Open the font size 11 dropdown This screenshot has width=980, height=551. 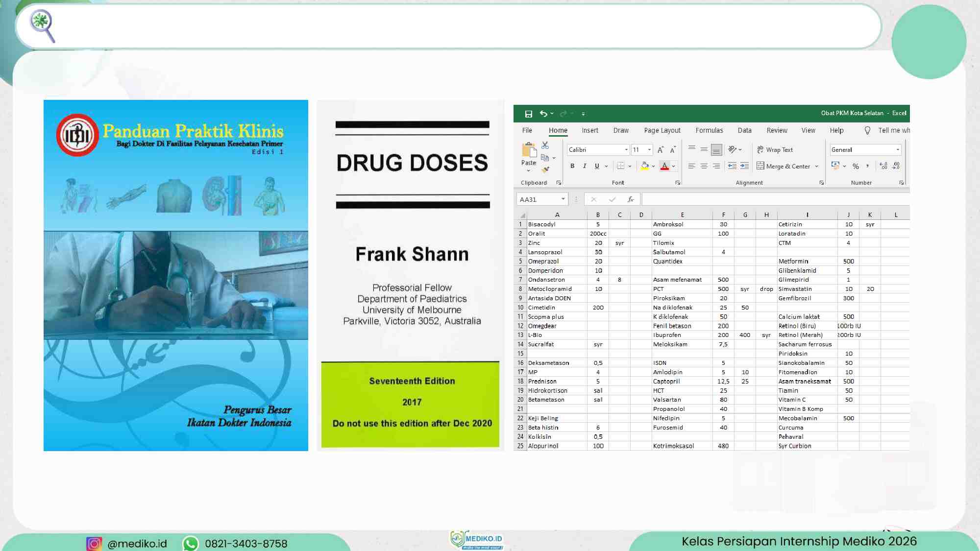649,150
